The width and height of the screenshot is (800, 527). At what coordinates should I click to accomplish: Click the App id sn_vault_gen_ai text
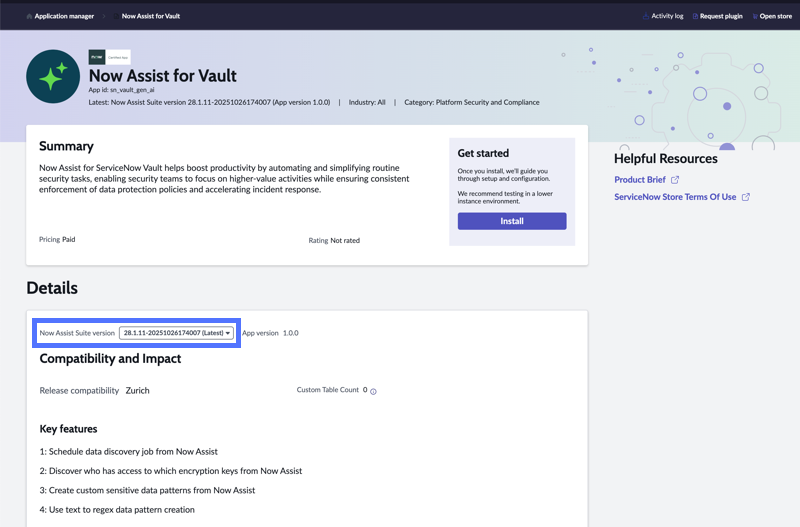tap(121, 90)
